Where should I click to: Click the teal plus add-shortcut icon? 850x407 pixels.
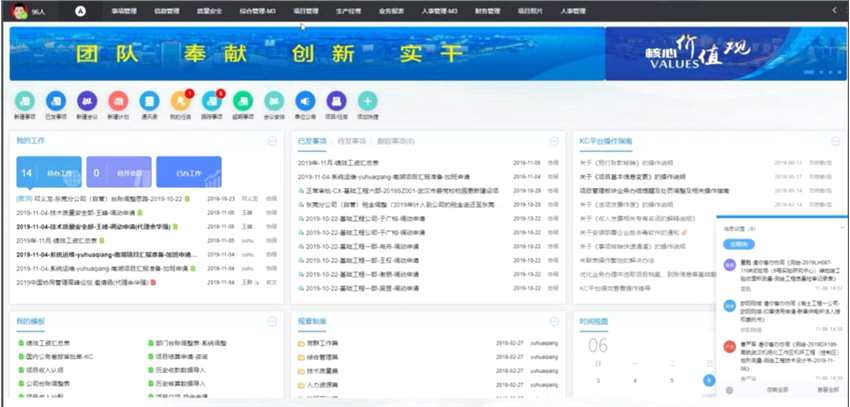pyautogui.click(x=368, y=101)
